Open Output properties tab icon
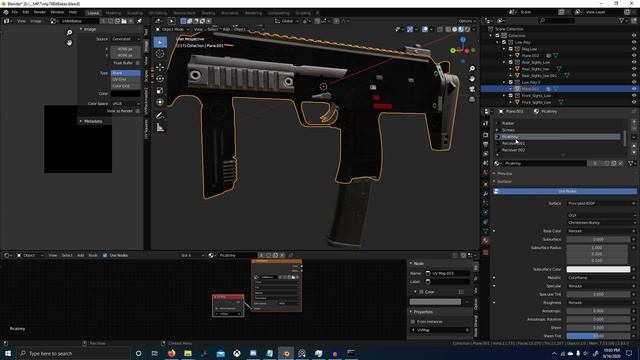The image size is (640, 360). (485, 145)
